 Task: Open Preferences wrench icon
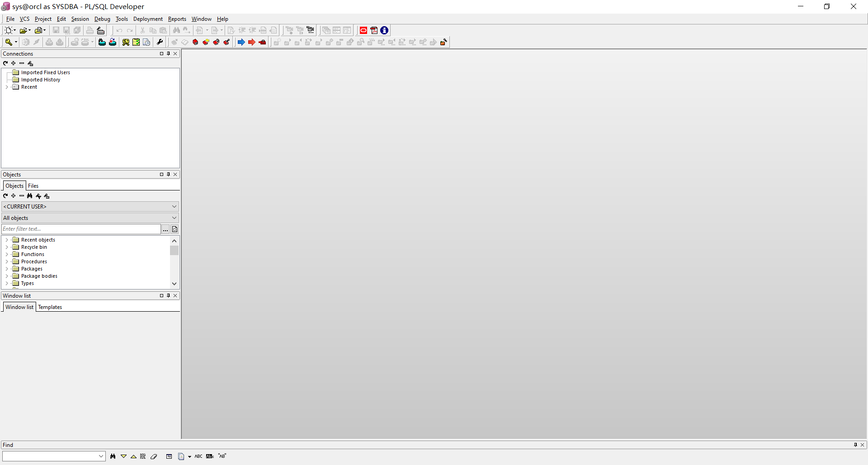(160, 42)
